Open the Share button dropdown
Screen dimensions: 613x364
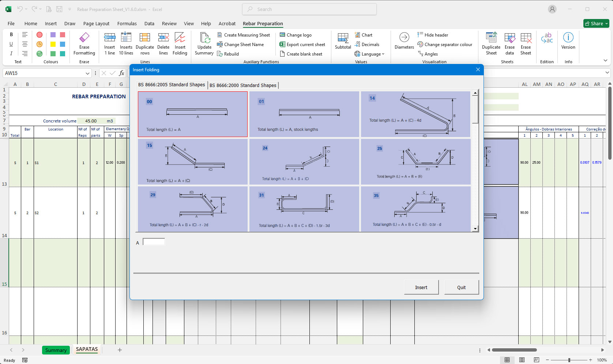pyautogui.click(x=606, y=24)
